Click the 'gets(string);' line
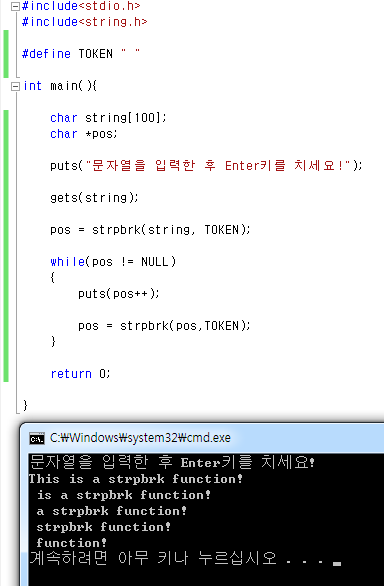384x586 pixels. 94,197
